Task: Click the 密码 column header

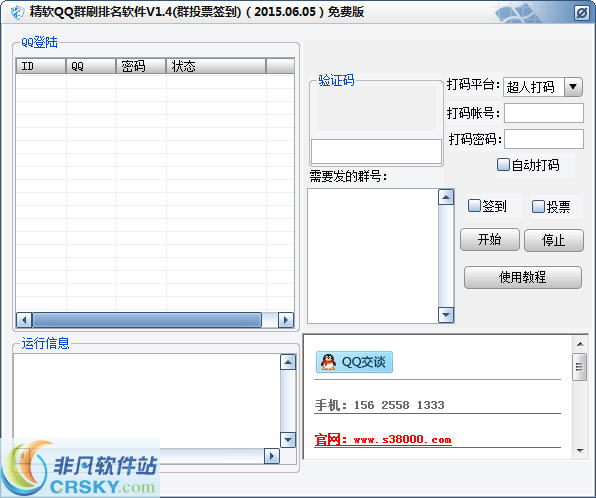Action: coord(141,66)
